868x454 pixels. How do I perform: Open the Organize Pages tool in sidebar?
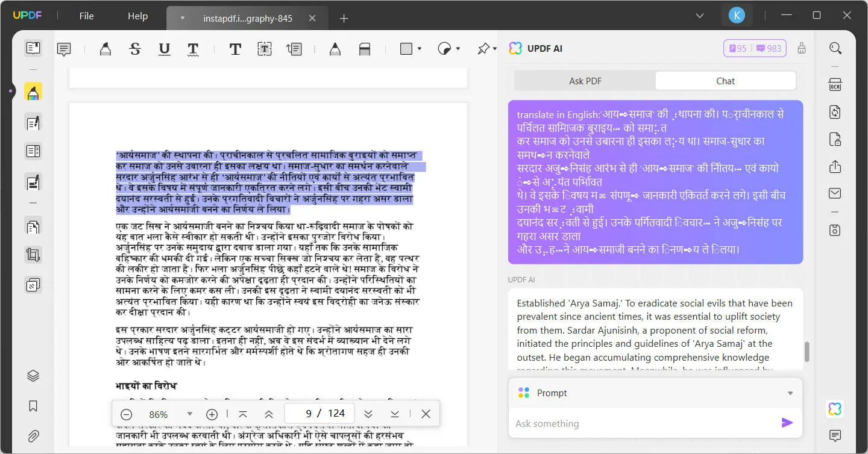tap(33, 151)
